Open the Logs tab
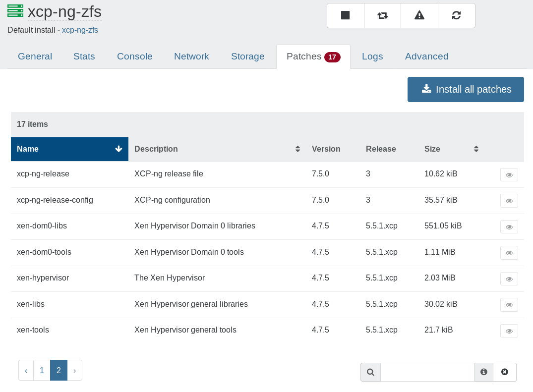 coord(372,56)
